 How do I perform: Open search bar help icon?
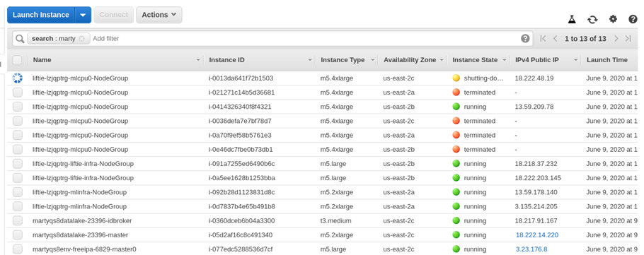(525, 39)
